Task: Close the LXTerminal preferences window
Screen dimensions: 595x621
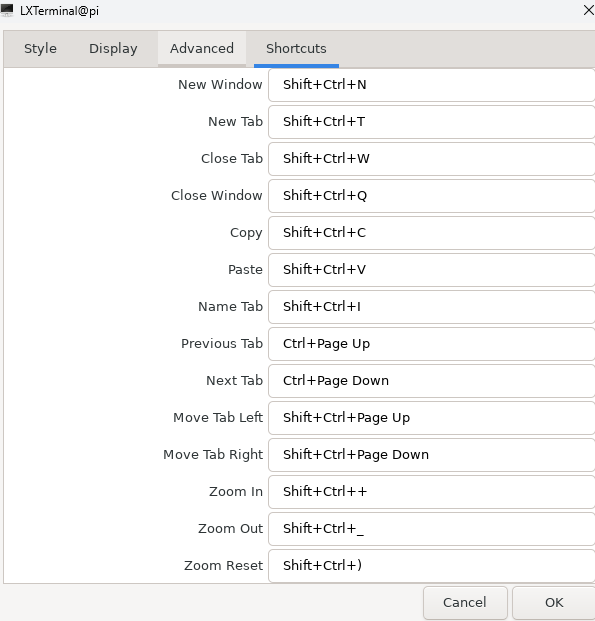Action: pyautogui.click(x=588, y=10)
